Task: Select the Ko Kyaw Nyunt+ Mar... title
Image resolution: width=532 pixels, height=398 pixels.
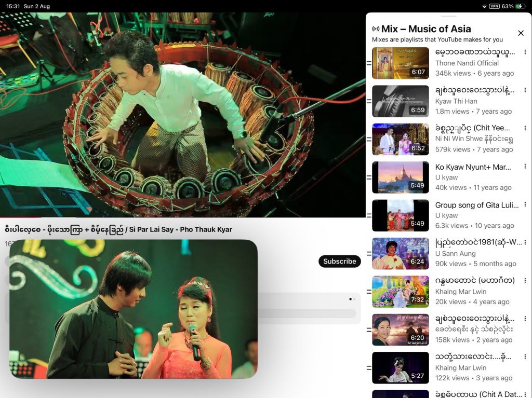Action: point(473,167)
